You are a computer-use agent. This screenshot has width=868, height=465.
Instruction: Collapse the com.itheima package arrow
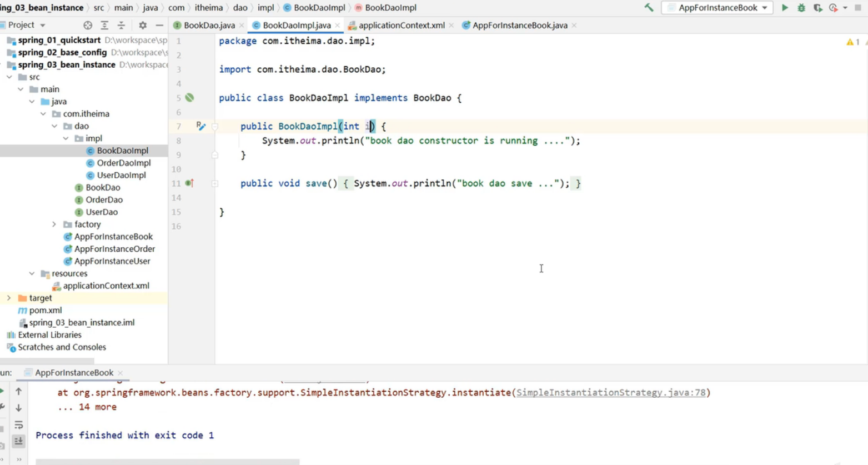43,113
